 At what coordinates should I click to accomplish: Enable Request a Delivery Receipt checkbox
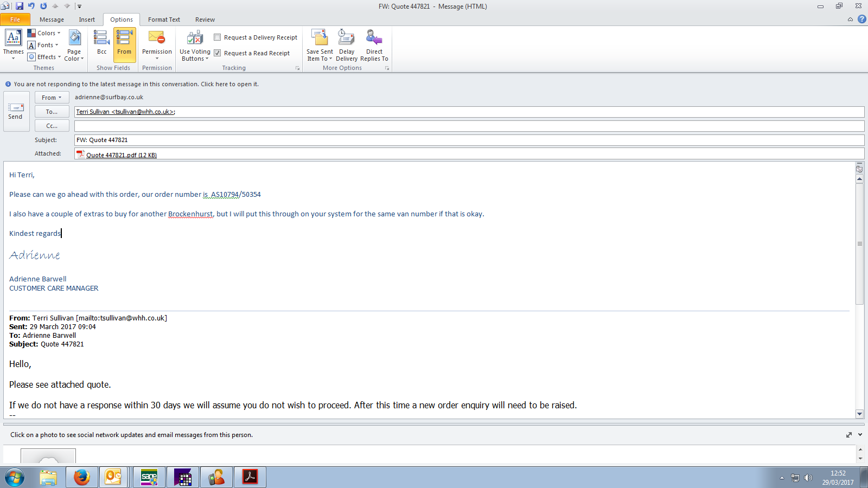[x=218, y=37]
